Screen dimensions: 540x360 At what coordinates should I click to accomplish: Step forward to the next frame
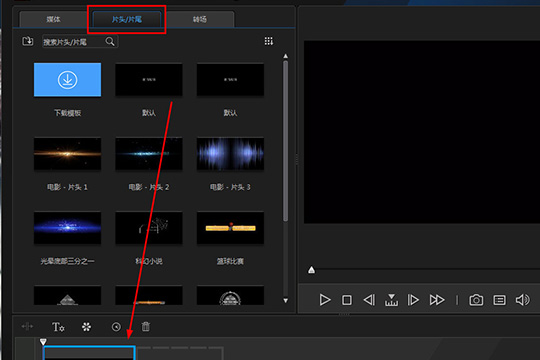(413, 300)
